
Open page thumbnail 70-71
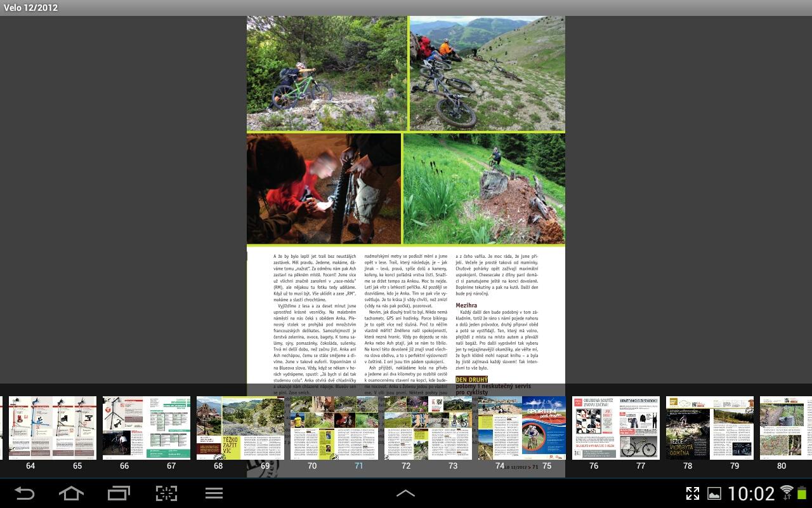(x=334, y=428)
